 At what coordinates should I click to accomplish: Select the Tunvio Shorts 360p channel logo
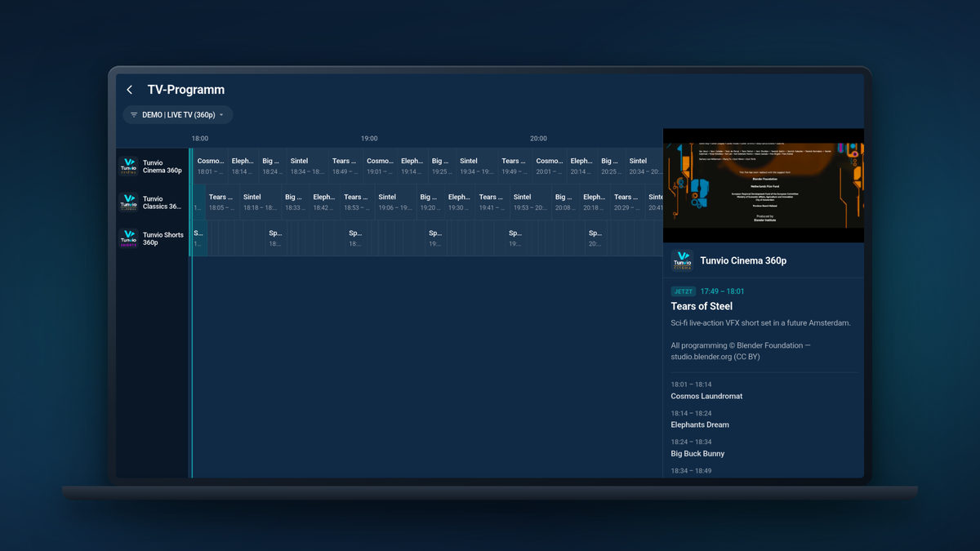click(129, 238)
